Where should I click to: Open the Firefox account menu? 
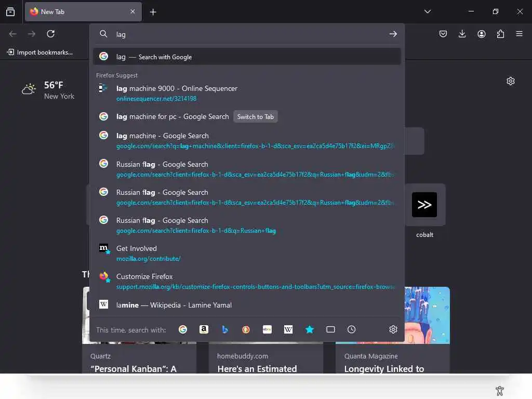click(x=482, y=34)
